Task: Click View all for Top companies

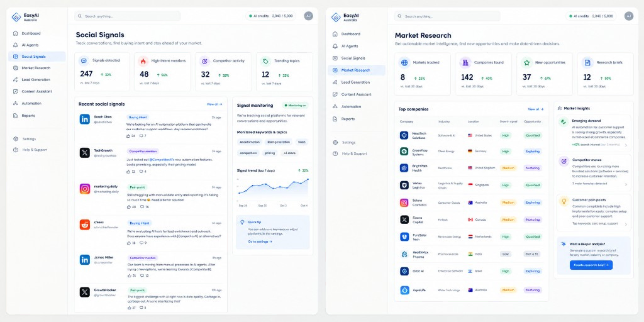Action: pos(536,109)
